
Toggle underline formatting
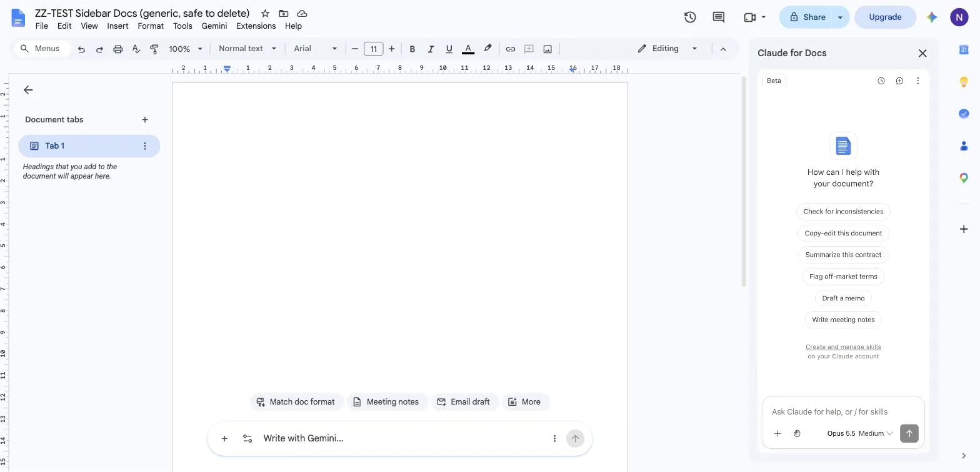click(449, 49)
